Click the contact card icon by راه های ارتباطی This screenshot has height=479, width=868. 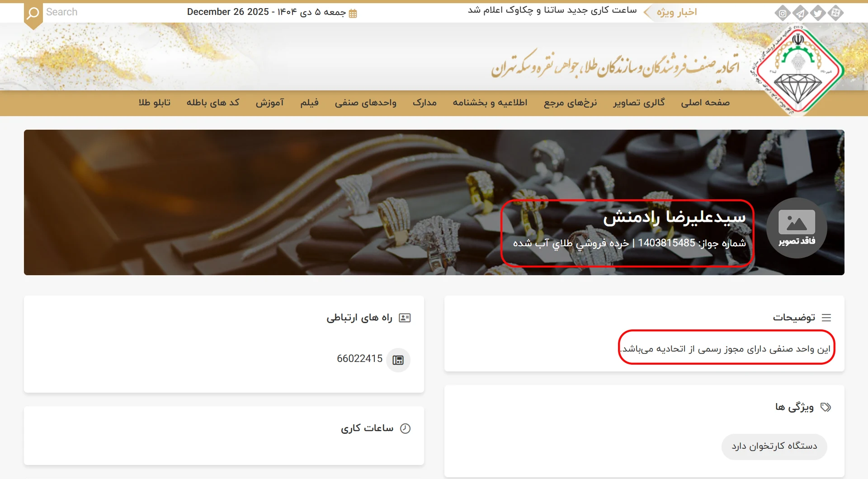pos(405,318)
